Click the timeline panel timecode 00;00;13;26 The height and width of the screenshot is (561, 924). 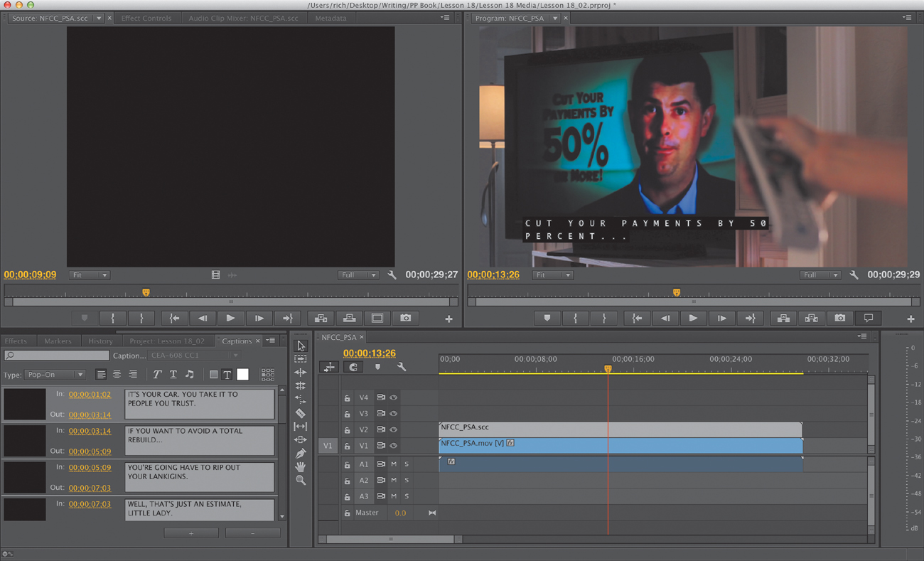tap(370, 353)
